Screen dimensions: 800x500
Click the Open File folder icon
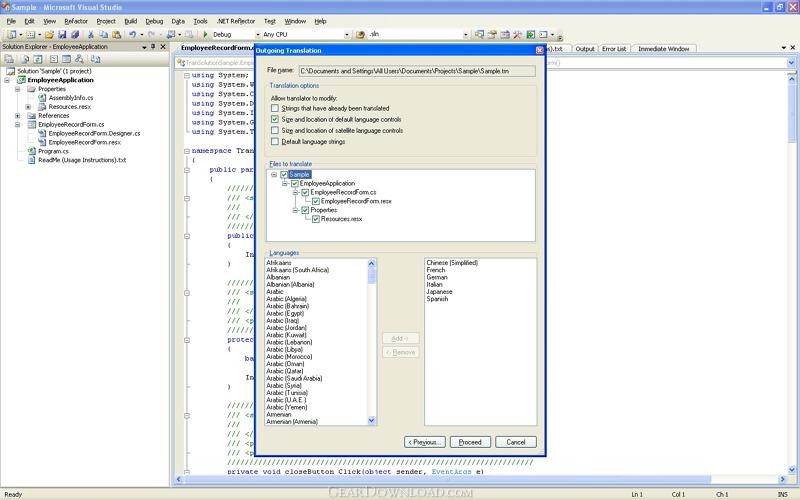pyautogui.click(x=49, y=34)
